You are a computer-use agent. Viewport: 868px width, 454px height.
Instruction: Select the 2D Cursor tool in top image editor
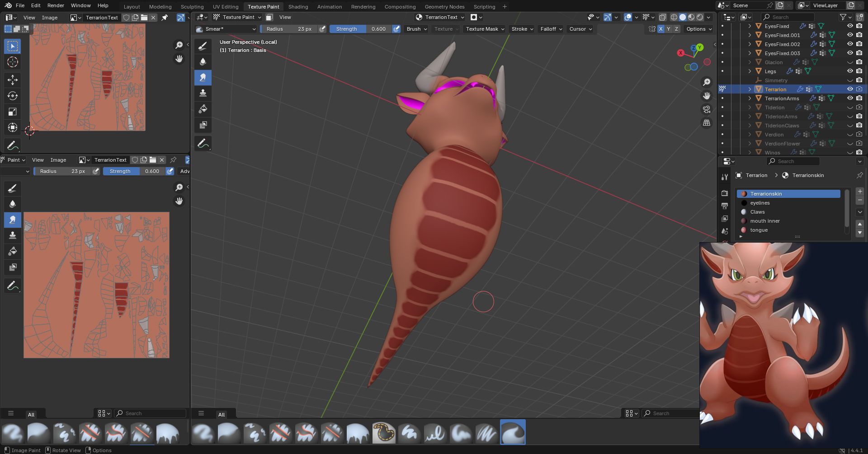13,62
